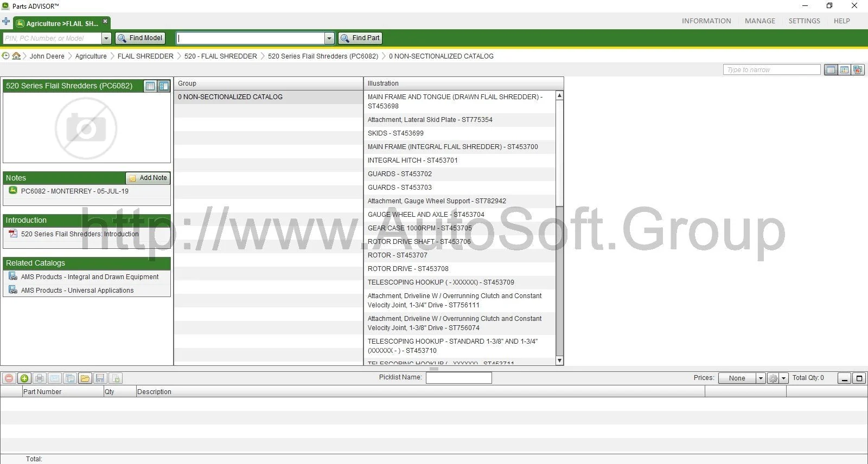
Task: Export the picklist with the document-arrow icon
Action: (x=116, y=378)
